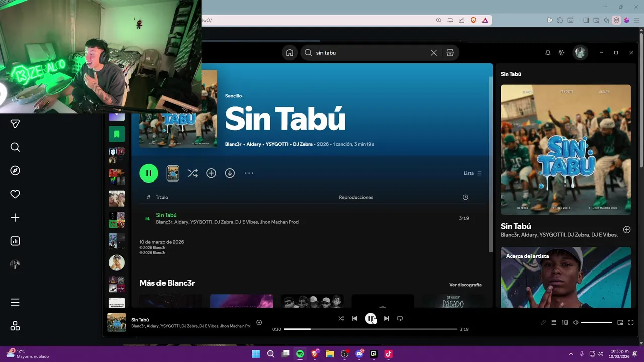The image size is (644, 362).
Task: Open the send arrow icon in sidebar
Action: coord(15,124)
